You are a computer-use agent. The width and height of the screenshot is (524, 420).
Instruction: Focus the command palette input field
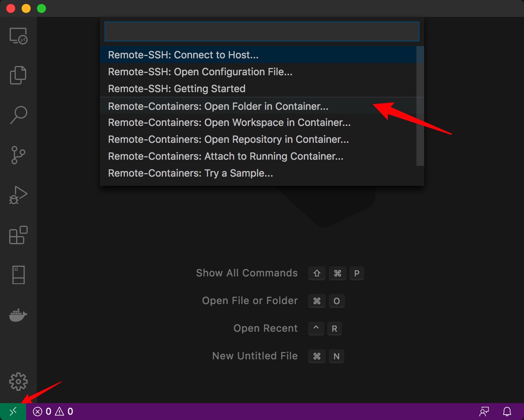[262, 31]
